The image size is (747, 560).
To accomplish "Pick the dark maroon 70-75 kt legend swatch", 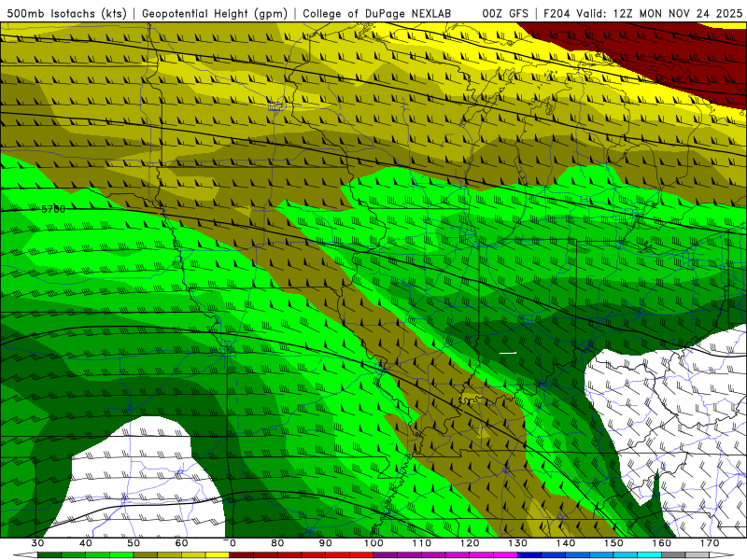I will 242,554.
